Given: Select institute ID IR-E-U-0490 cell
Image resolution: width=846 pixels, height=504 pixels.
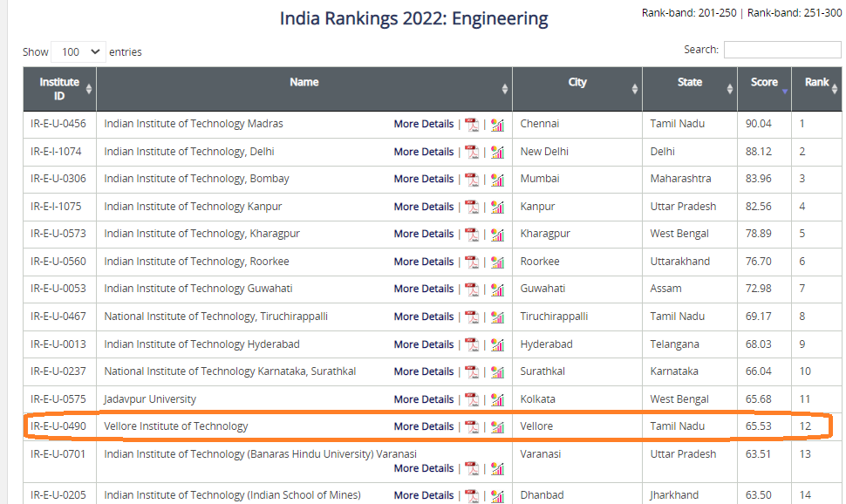Looking at the screenshot, I should [59, 426].
